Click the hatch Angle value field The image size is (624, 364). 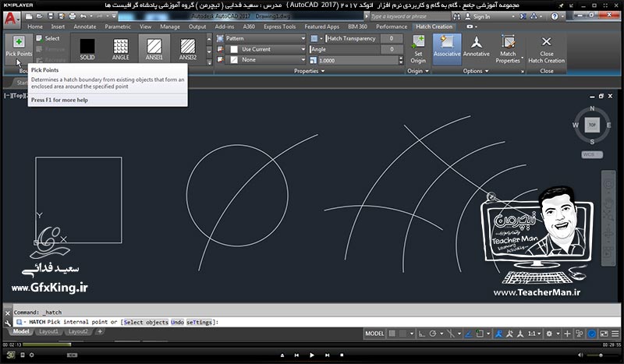(392, 49)
